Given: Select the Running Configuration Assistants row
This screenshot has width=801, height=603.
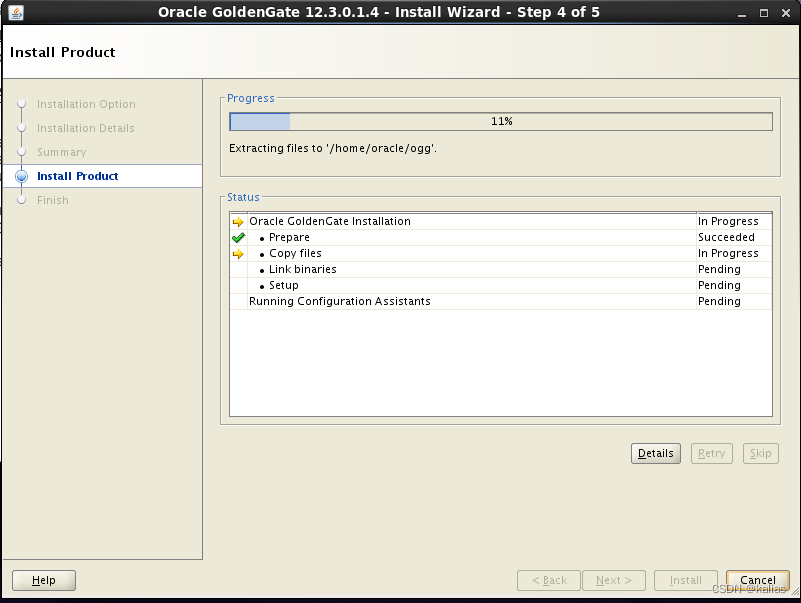Looking at the screenshot, I should pyautogui.click(x=501, y=302).
